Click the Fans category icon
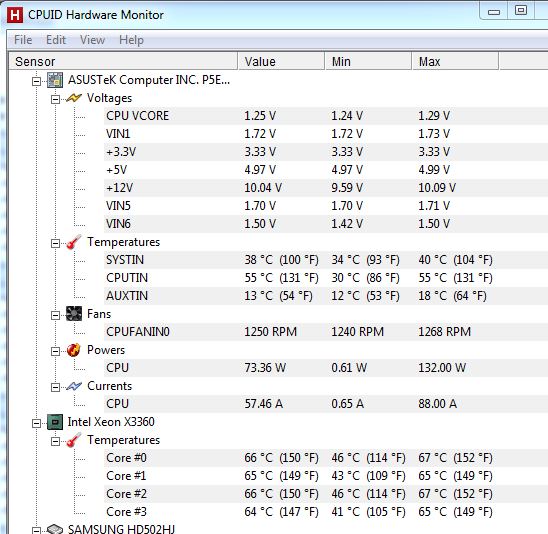Image resolution: width=548 pixels, height=534 pixels. point(74,314)
